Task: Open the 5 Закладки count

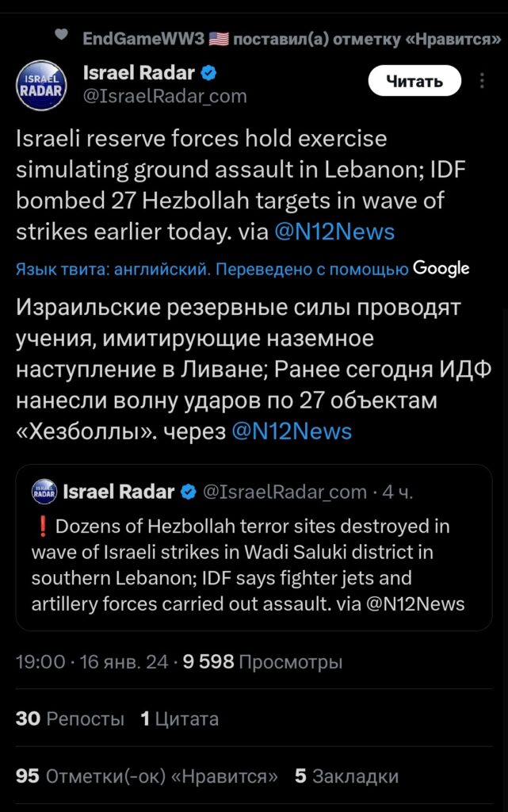Action: (346, 776)
